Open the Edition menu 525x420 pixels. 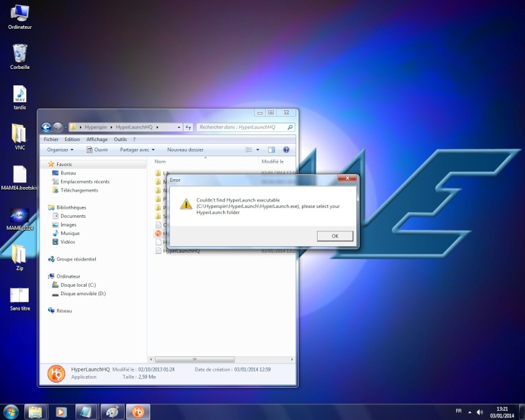pyautogui.click(x=72, y=139)
